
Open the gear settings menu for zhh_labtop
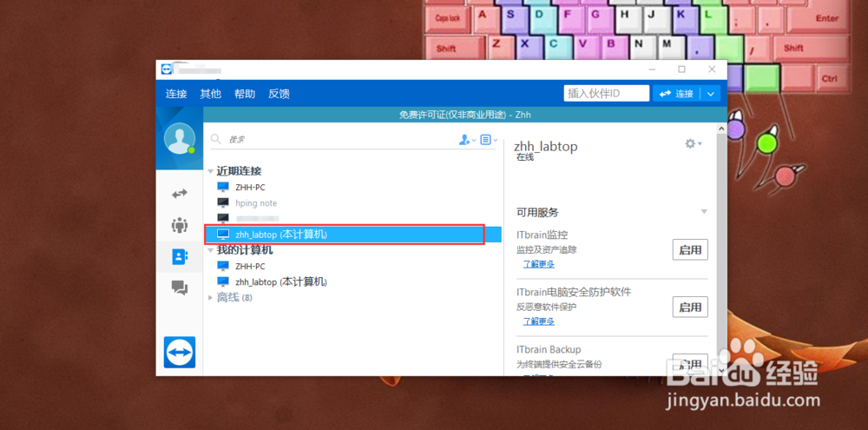tap(693, 143)
